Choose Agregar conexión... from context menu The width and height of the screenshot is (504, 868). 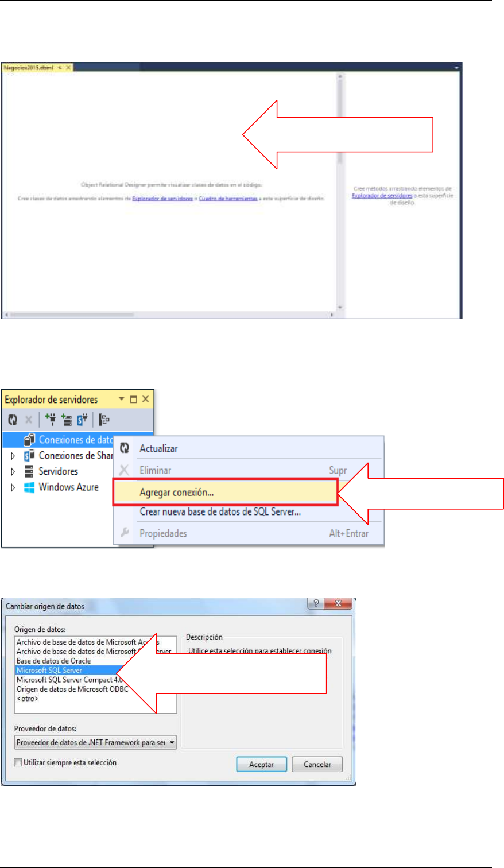pyautogui.click(x=224, y=493)
